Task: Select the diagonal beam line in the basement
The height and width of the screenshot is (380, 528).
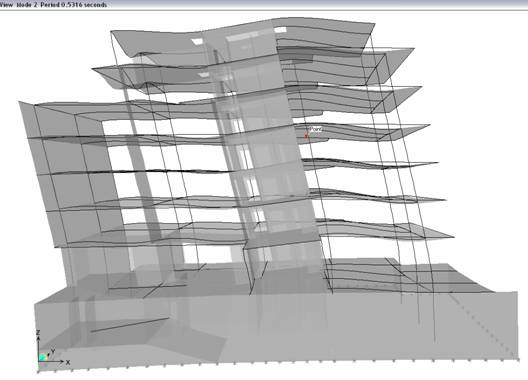Action: coord(130,325)
